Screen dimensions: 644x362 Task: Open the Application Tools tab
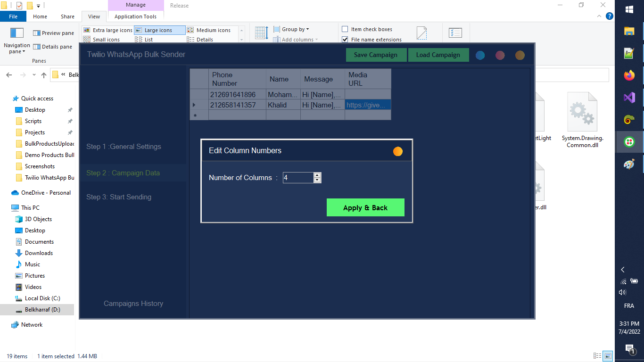[136, 16]
